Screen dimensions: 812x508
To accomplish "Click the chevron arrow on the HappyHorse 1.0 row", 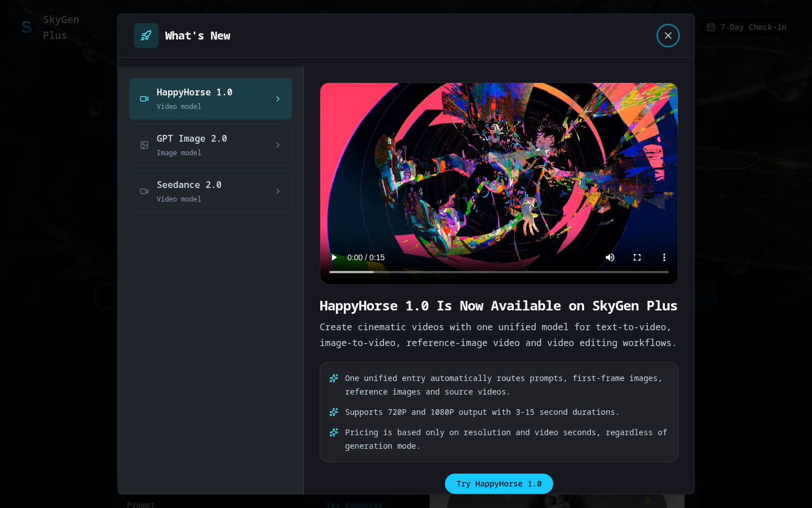I will (x=278, y=99).
